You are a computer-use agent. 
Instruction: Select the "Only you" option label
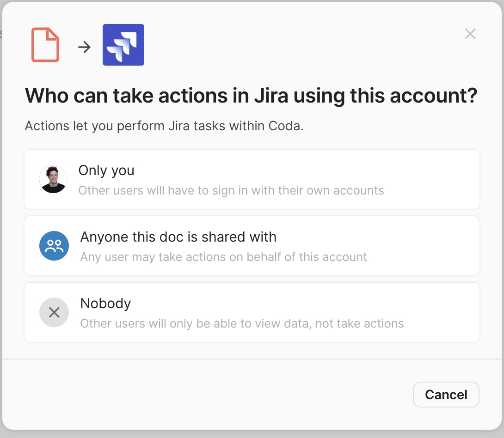(x=106, y=170)
